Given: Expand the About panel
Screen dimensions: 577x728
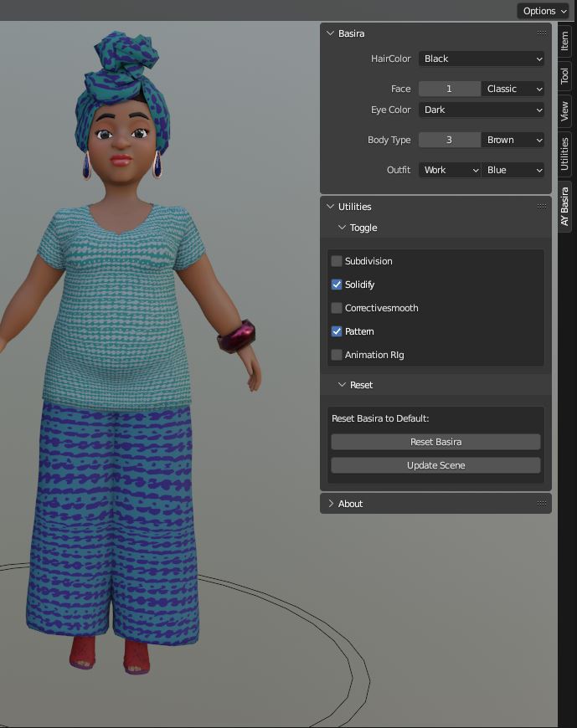Looking at the screenshot, I should point(350,504).
